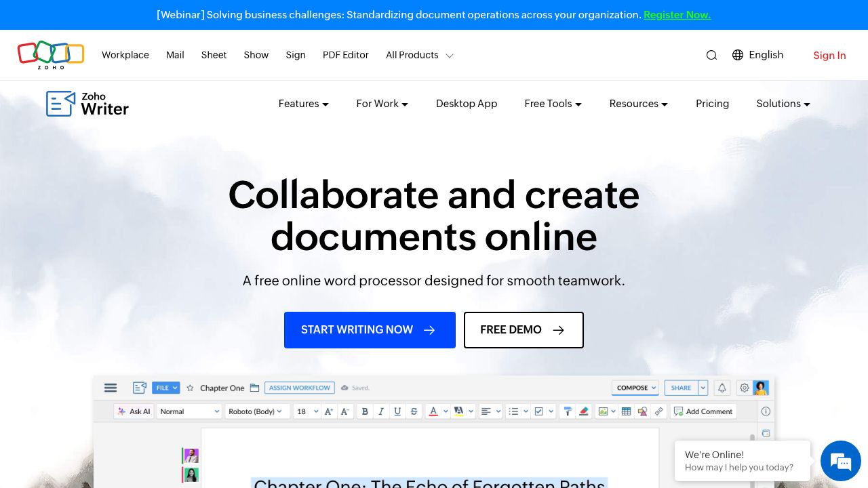This screenshot has height=488, width=868.
Task: Open the notifications bell in the editor
Action: coord(722,388)
